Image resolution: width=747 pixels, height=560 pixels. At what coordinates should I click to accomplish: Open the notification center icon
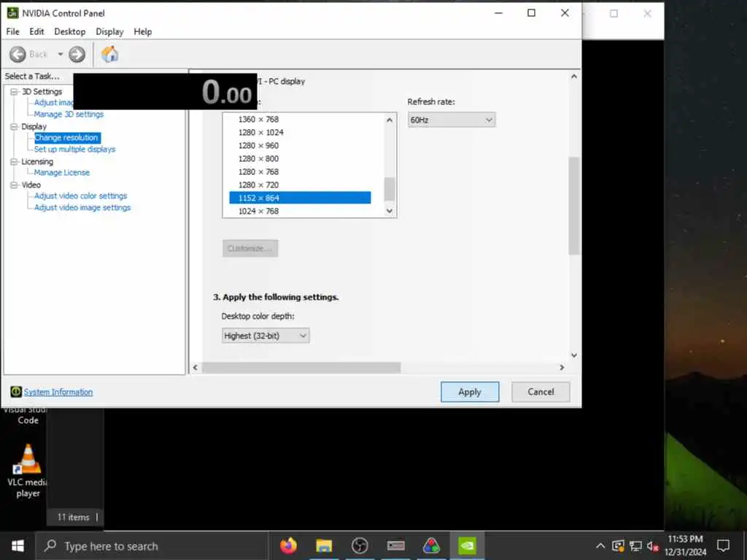pos(723,545)
